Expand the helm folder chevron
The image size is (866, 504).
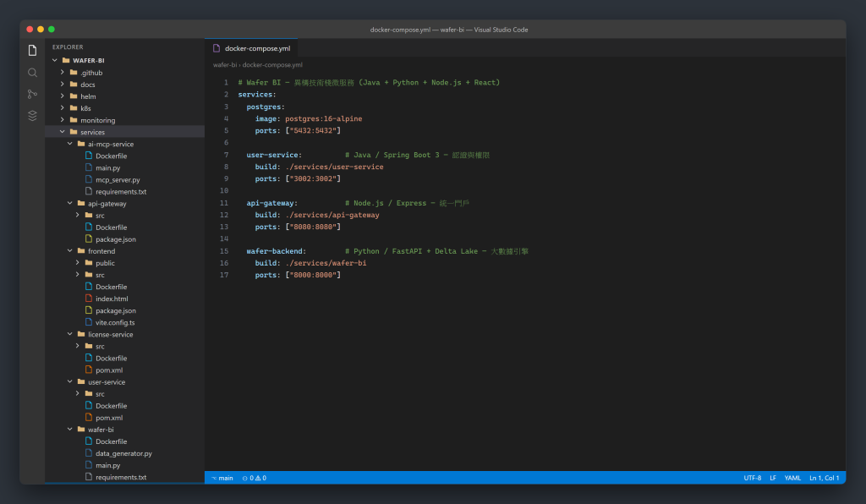pos(62,96)
